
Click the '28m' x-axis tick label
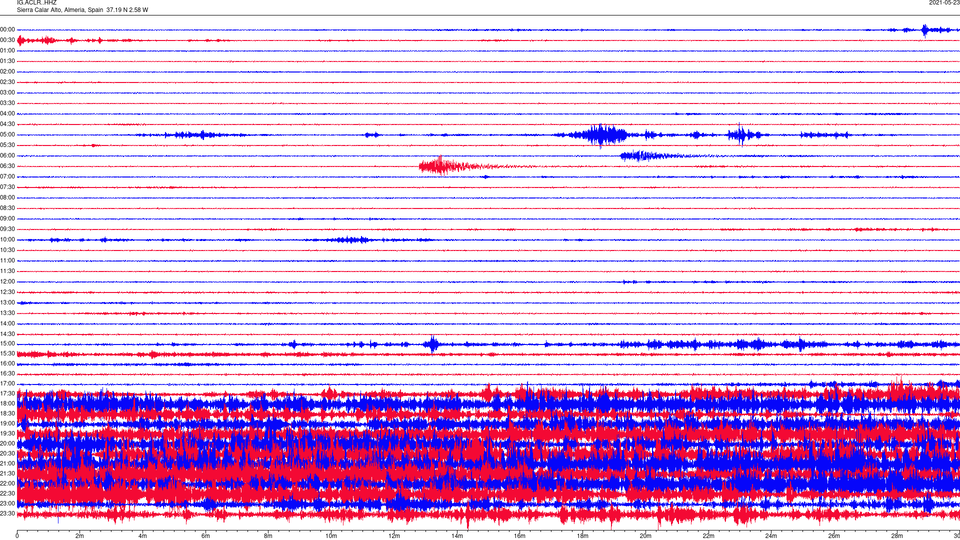(897, 536)
